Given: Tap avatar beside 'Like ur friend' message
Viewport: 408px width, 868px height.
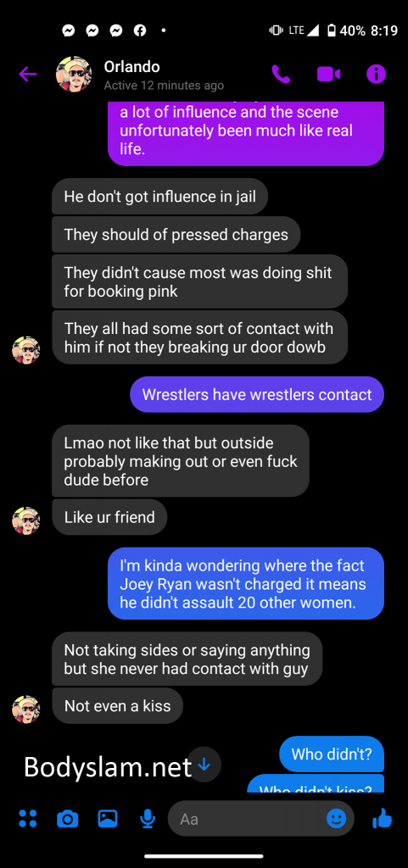Looking at the screenshot, I should pos(26,521).
